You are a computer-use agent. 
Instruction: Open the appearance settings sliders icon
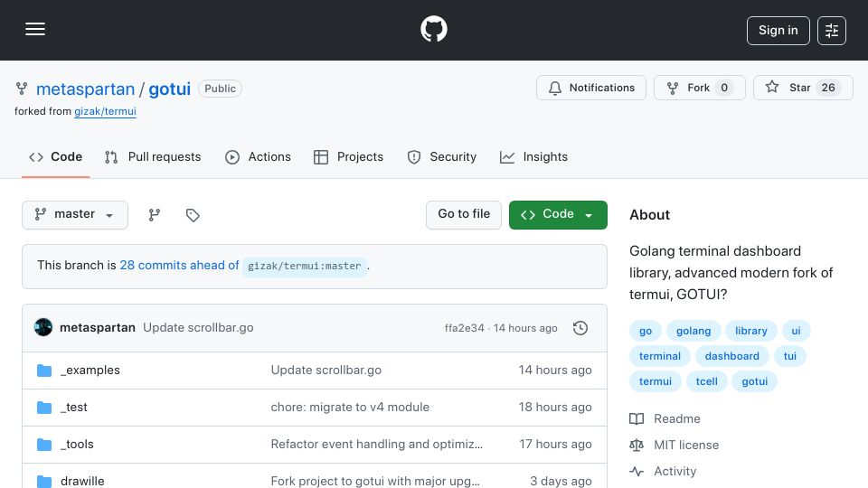pyautogui.click(x=832, y=31)
